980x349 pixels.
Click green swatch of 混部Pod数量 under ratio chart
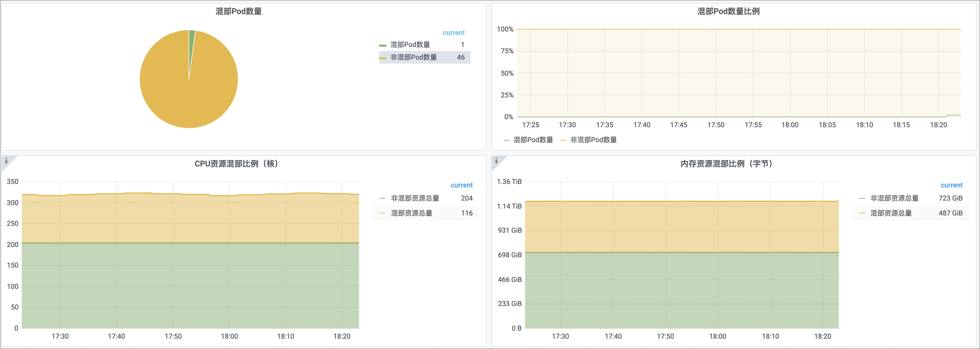coord(506,140)
